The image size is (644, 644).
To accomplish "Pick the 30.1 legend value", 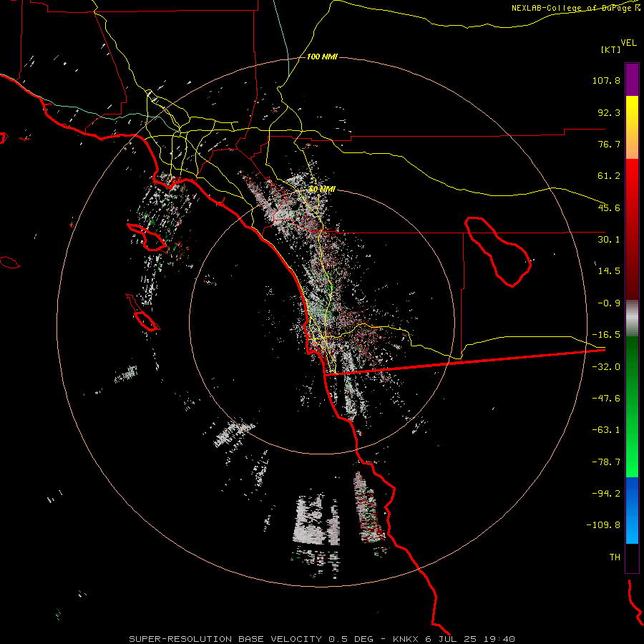I will [x=609, y=240].
